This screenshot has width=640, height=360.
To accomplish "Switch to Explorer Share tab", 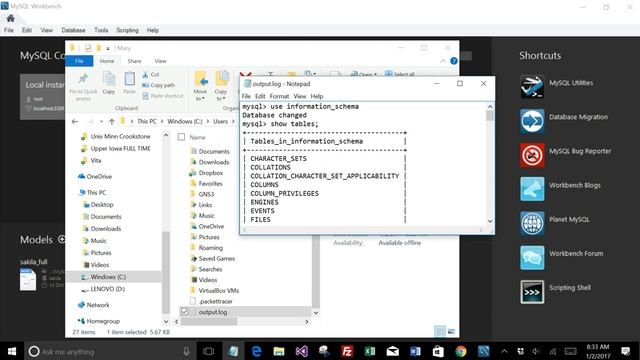I will click(x=134, y=61).
